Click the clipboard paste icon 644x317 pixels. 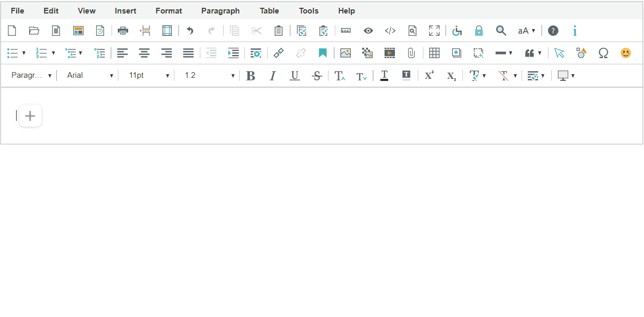279,31
